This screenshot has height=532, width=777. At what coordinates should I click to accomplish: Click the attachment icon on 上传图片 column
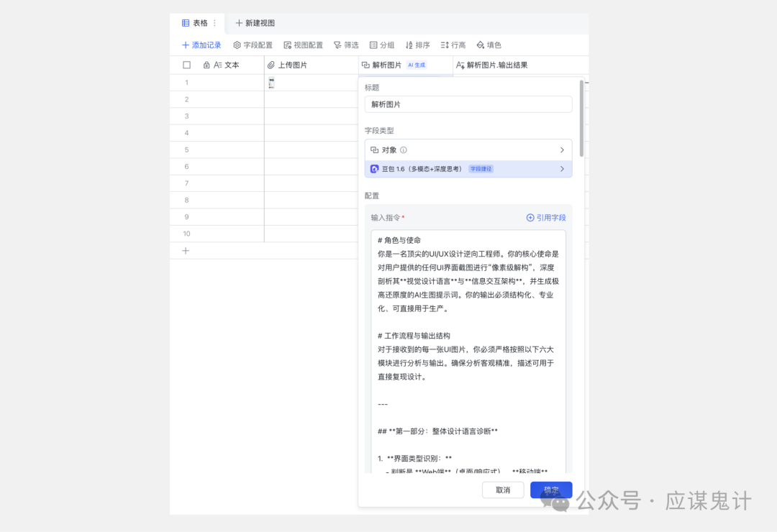pyautogui.click(x=270, y=64)
